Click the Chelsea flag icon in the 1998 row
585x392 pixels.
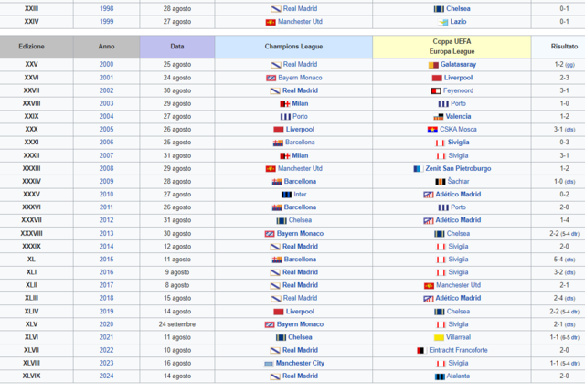(x=439, y=9)
